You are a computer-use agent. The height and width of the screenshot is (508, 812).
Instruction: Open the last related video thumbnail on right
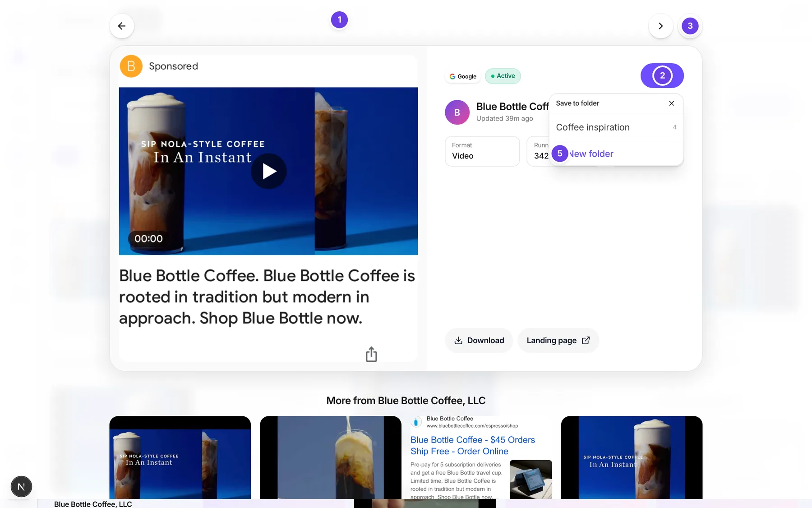pos(632,457)
